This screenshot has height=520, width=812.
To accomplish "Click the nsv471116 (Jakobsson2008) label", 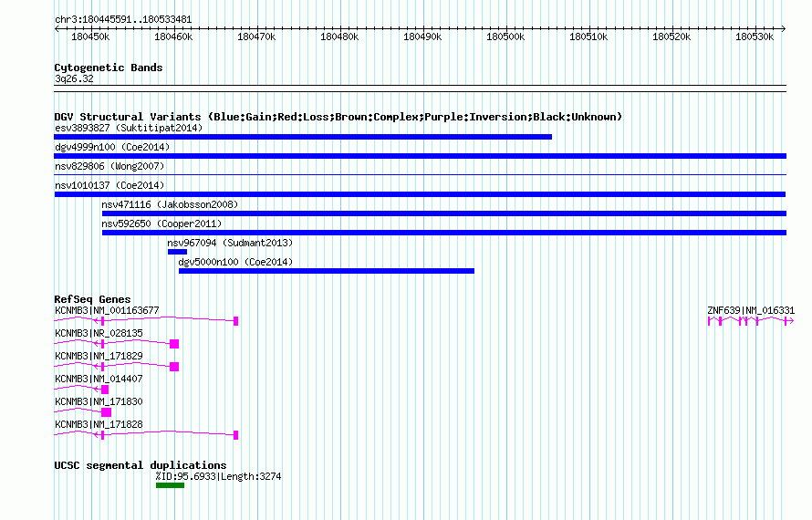I will coord(170,204).
